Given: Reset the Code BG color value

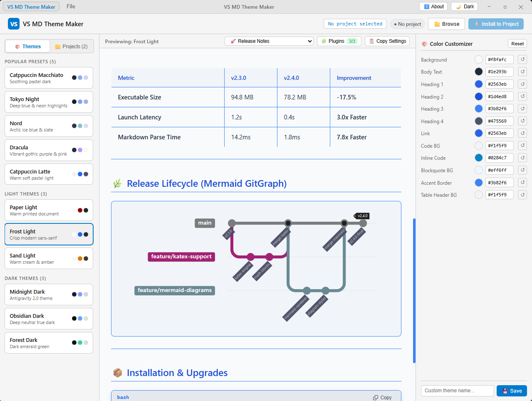Looking at the screenshot, I should (x=523, y=146).
